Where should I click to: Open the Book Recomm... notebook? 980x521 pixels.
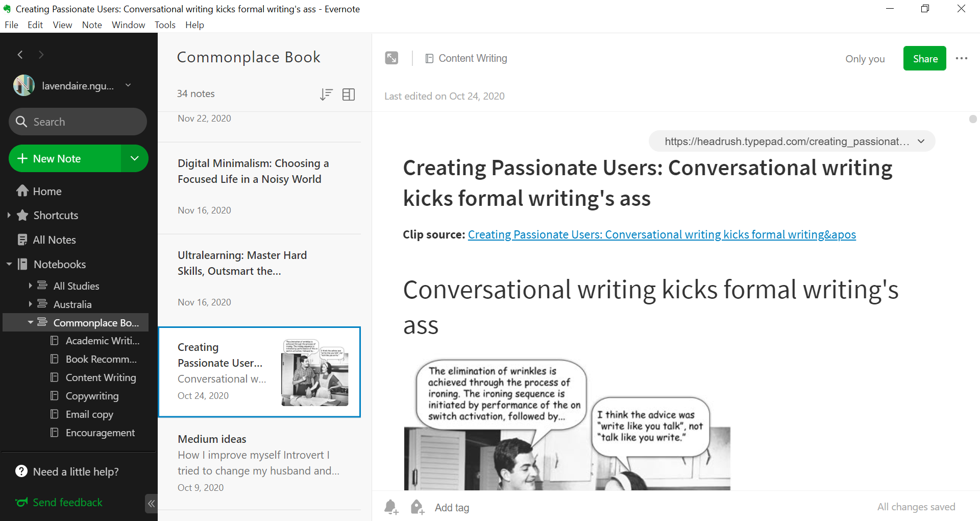click(101, 359)
